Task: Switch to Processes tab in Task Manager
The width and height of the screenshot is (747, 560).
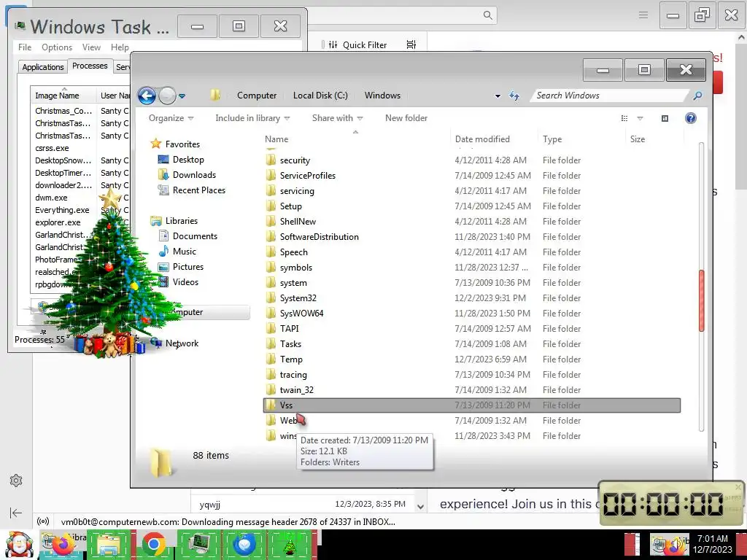Action: coord(90,66)
